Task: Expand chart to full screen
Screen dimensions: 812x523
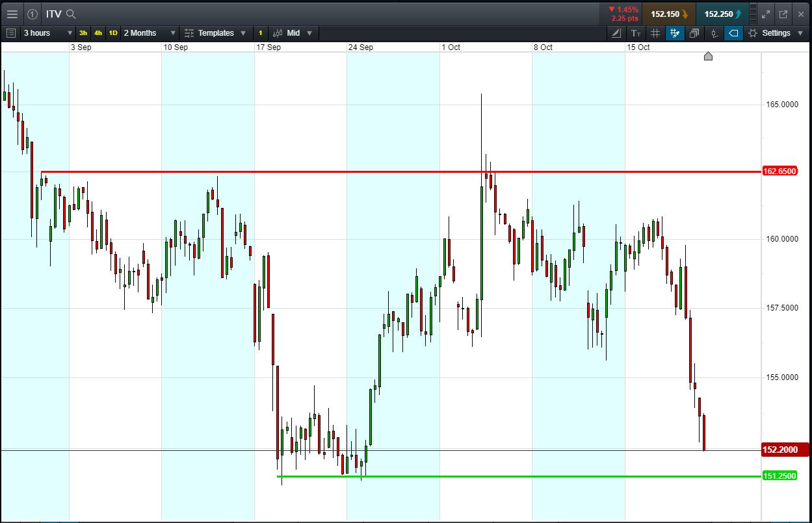Action: click(766, 14)
